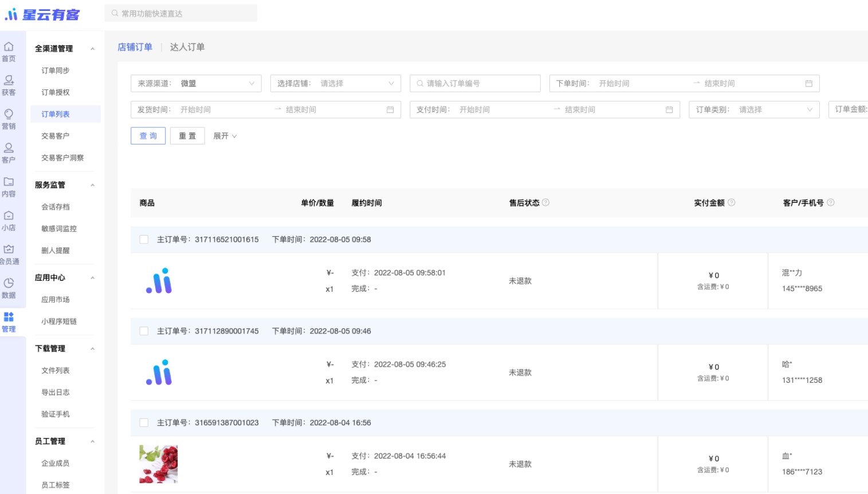868x494 pixels.
Task: Select the 小店 shop icon
Action: [9, 216]
